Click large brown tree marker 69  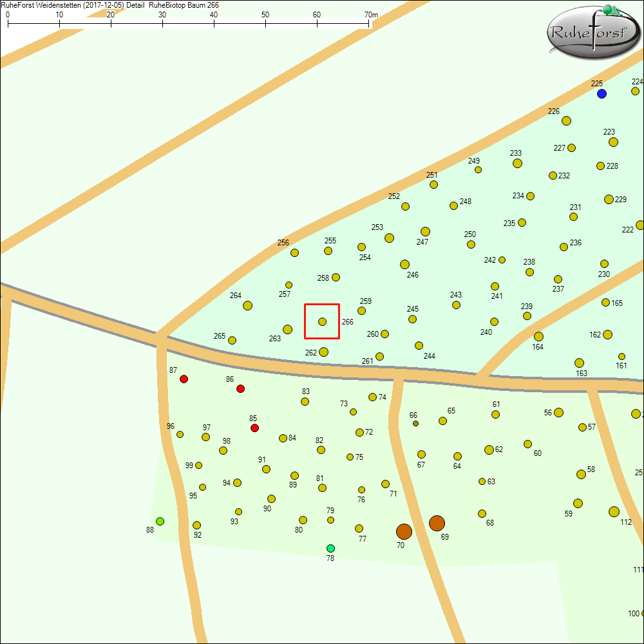click(x=437, y=523)
